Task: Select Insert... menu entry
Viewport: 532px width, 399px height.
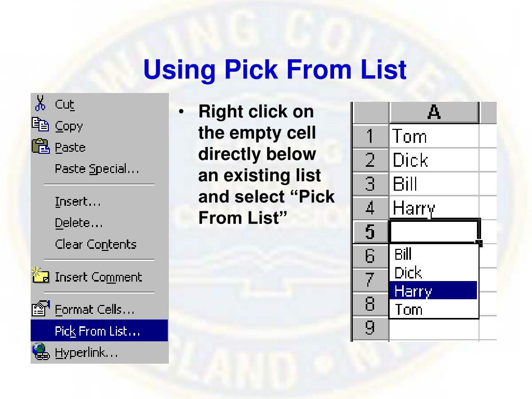Action: click(x=78, y=202)
